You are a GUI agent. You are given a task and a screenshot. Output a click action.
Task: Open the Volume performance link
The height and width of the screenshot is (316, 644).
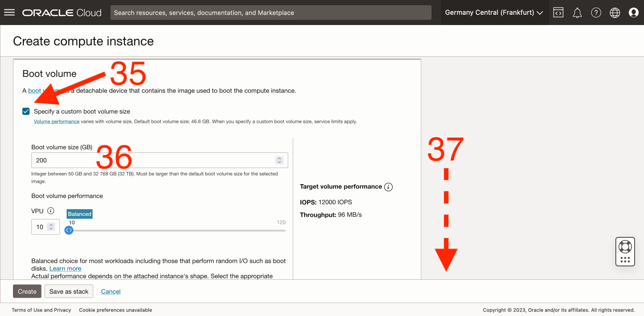[57, 121]
